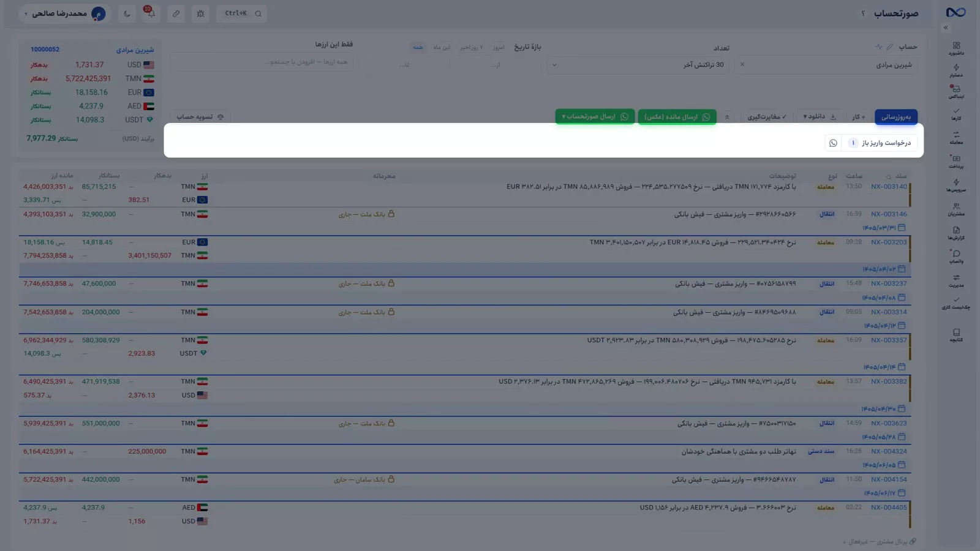Open the user menu محمدرضا صالحی

[64, 13]
